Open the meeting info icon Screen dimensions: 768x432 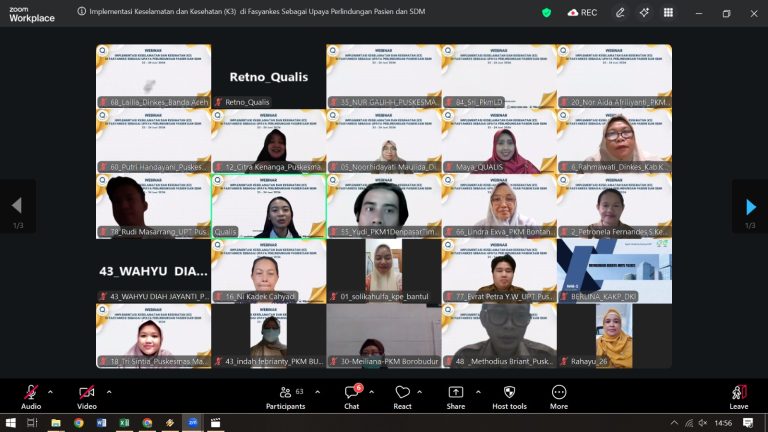coord(82,11)
